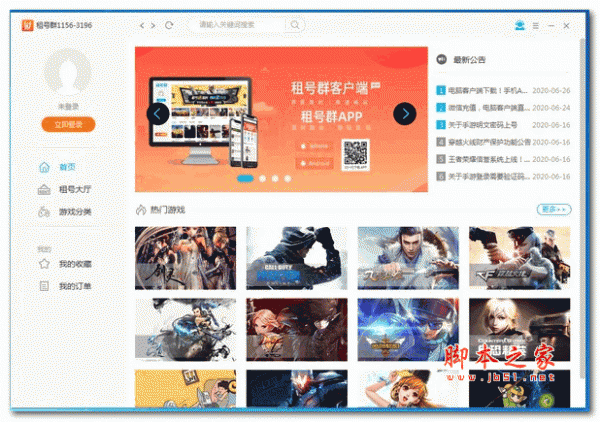Image resolution: width=600 pixels, height=422 pixels.
Task: Open announcement 1 电脑客户端下载
Action: coord(503,91)
